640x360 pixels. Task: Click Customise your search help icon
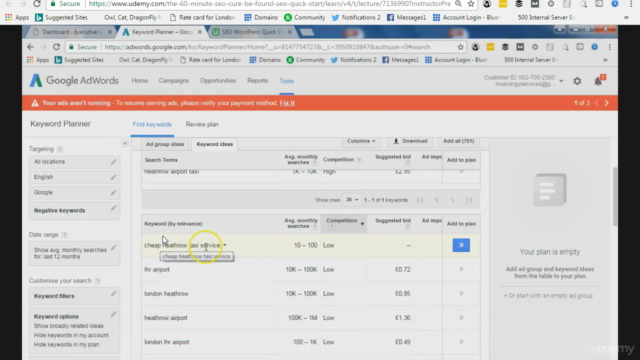tap(97, 281)
